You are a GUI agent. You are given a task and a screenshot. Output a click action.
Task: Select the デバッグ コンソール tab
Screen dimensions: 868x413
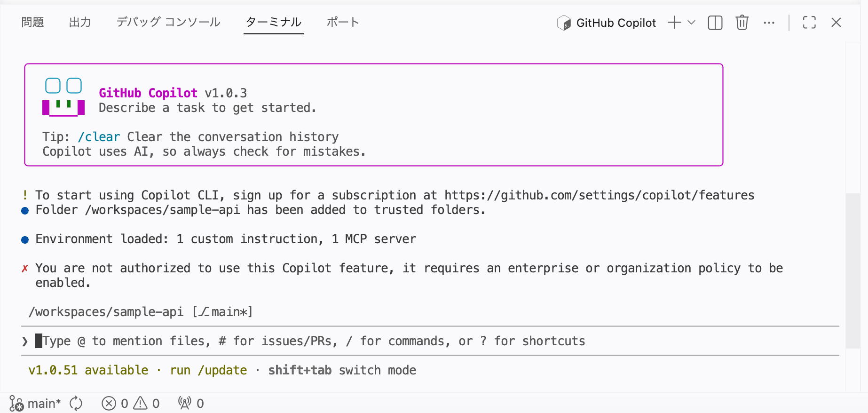[168, 22]
